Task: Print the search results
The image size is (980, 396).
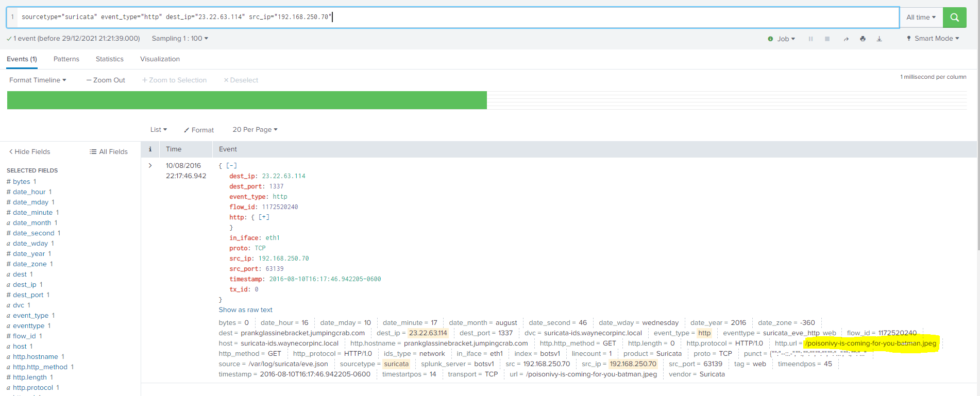Action: point(863,39)
